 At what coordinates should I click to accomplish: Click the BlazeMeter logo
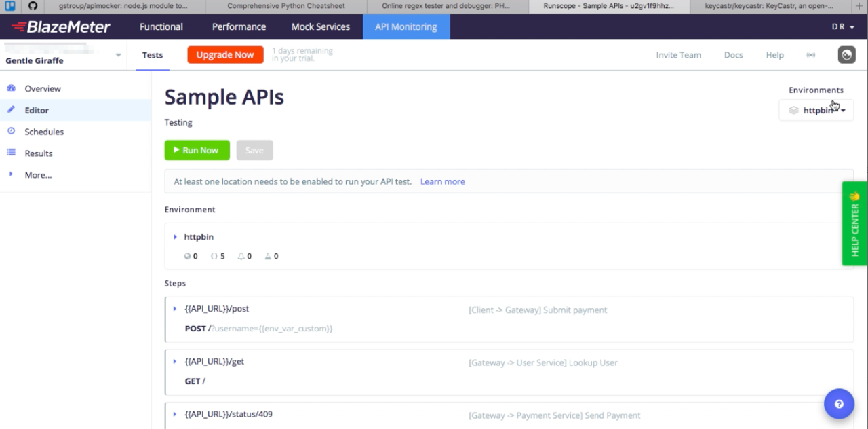(60, 27)
